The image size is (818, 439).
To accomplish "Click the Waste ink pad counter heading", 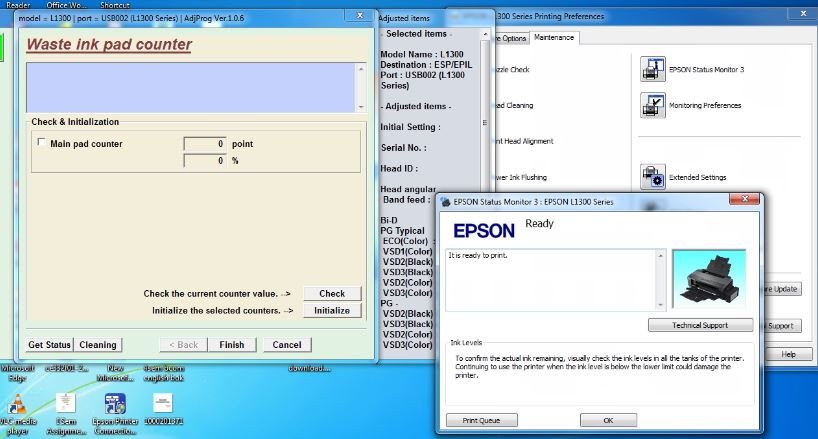I will click(x=109, y=44).
